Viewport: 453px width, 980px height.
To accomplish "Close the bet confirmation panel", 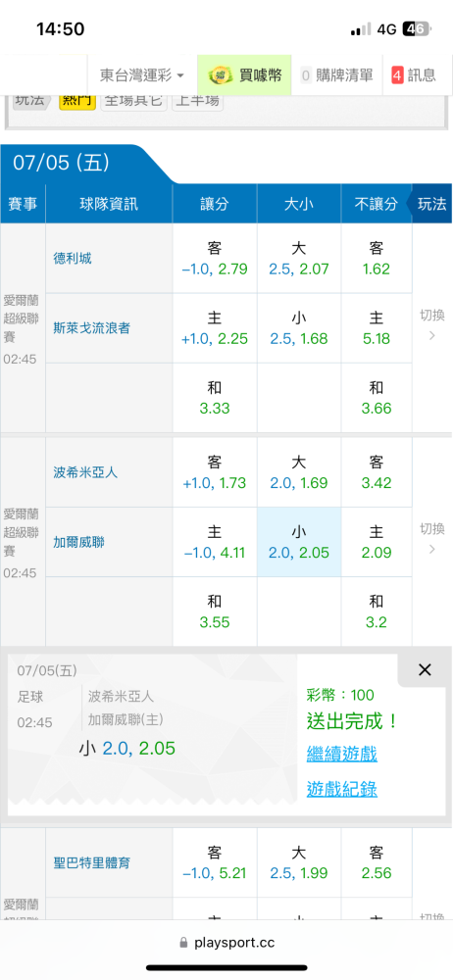I will 425,670.
